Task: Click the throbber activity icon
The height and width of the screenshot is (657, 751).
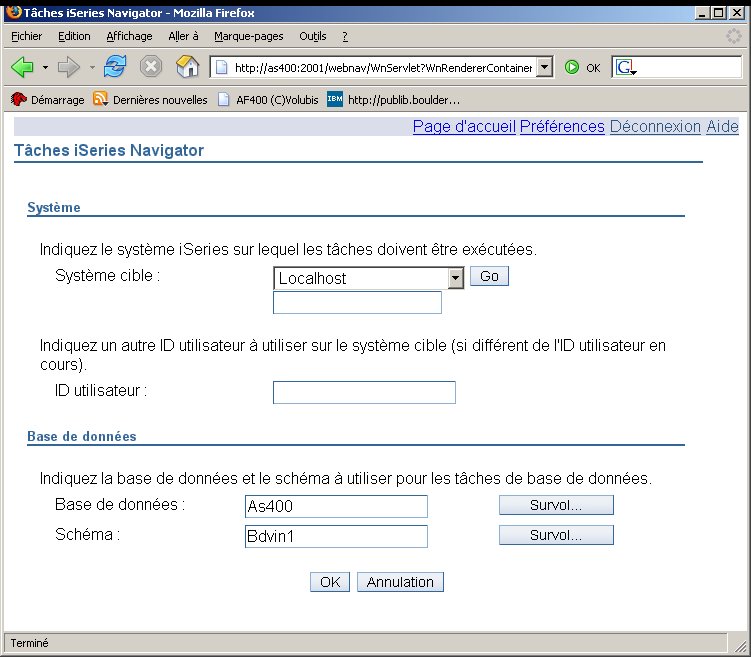Action: pyautogui.click(x=734, y=36)
